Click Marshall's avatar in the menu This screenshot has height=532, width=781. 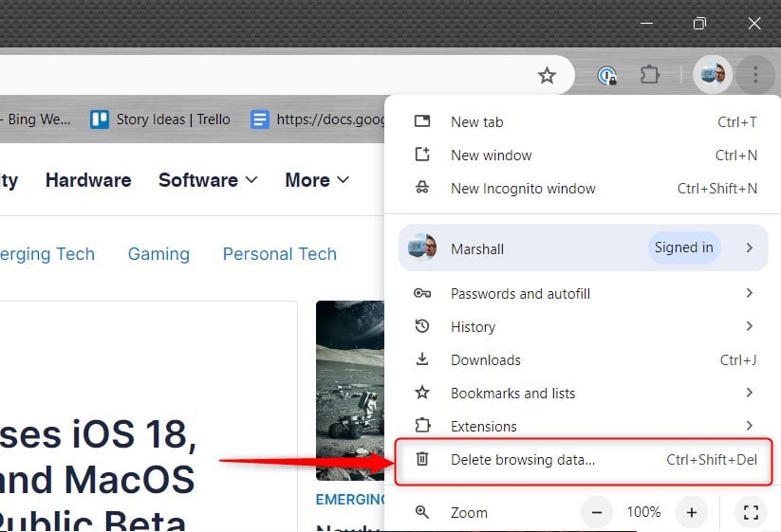pyautogui.click(x=422, y=247)
